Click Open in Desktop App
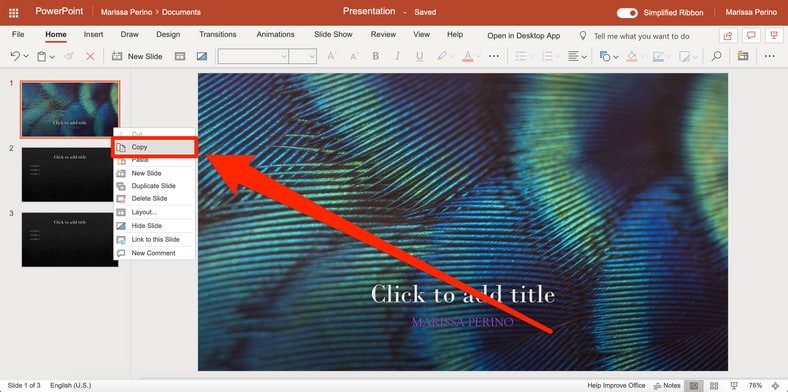Image resolution: width=788 pixels, height=392 pixels. (524, 36)
